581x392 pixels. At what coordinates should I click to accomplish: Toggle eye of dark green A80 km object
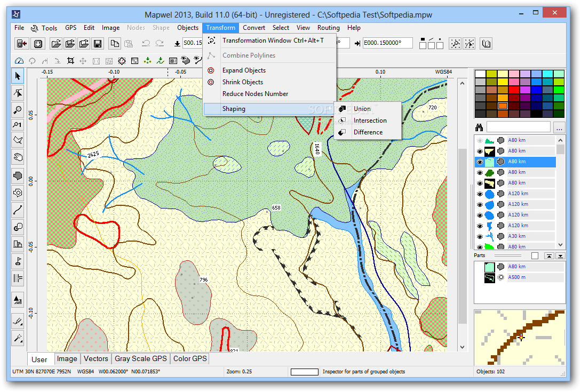[x=480, y=173]
